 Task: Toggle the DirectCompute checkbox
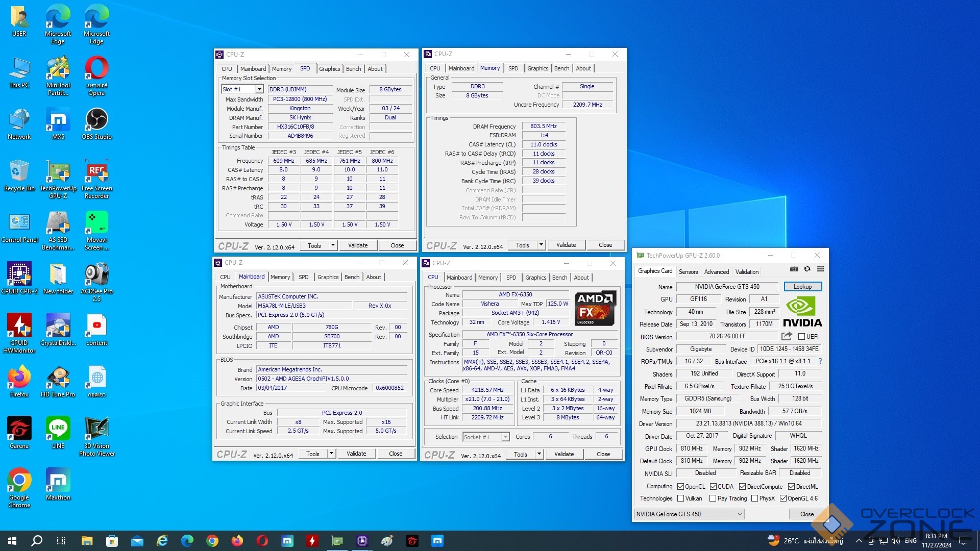[x=742, y=487]
